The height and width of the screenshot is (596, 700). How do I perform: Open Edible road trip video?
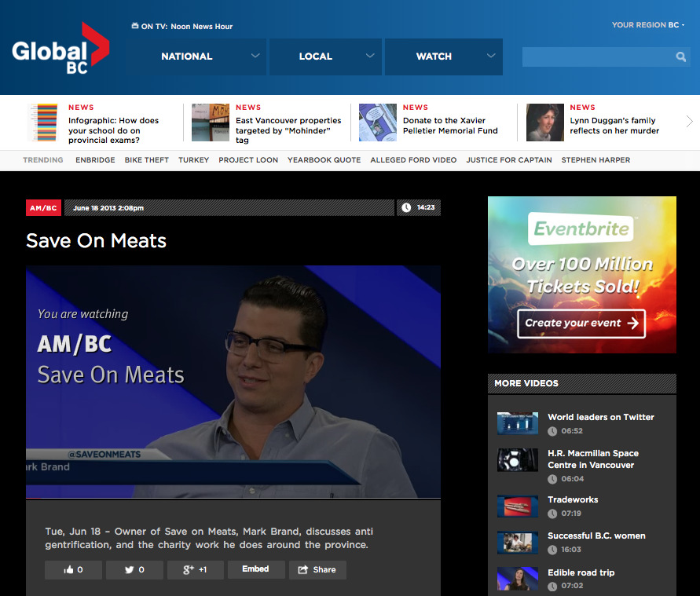click(581, 572)
